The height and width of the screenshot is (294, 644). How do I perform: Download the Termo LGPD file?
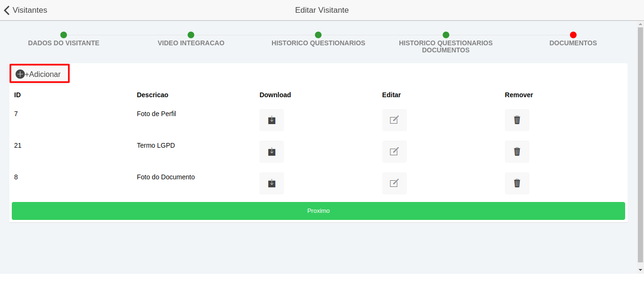[x=271, y=151]
